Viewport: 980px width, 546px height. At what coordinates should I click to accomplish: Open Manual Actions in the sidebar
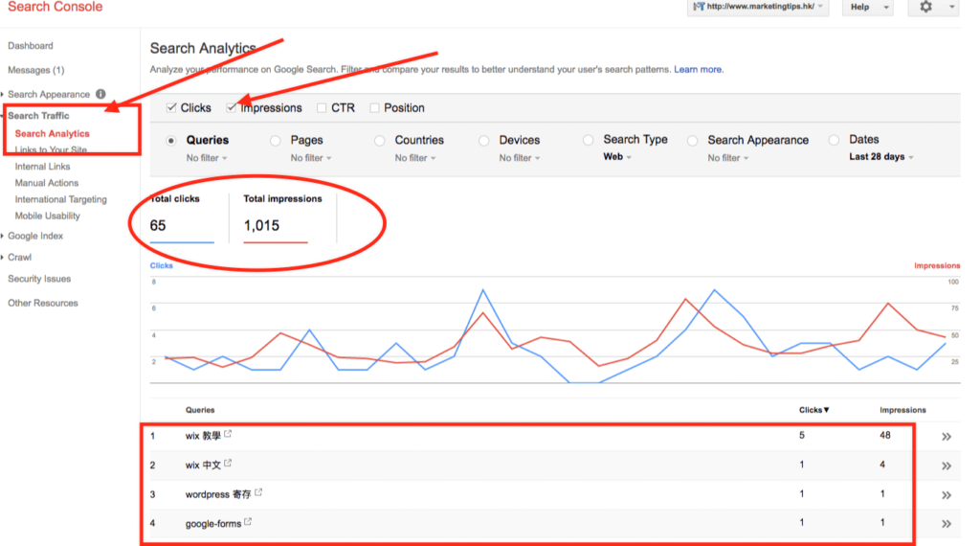pos(47,183)
